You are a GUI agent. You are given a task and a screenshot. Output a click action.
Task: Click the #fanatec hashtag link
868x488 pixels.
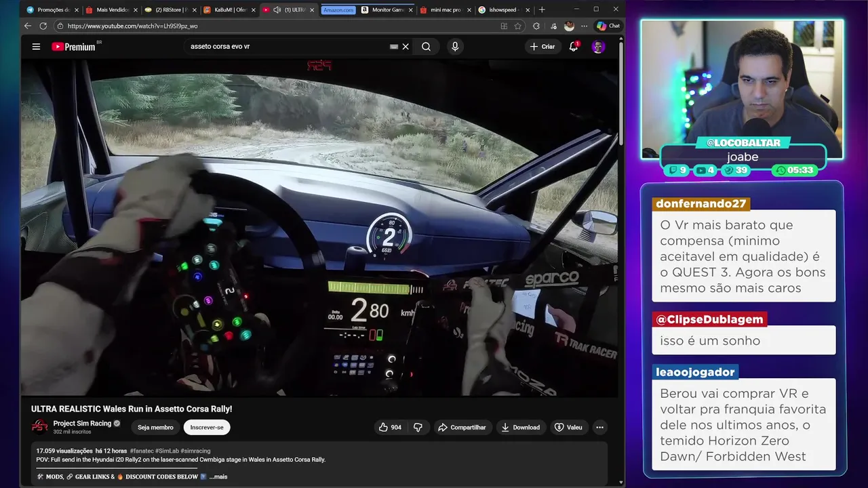pos(142,451)
